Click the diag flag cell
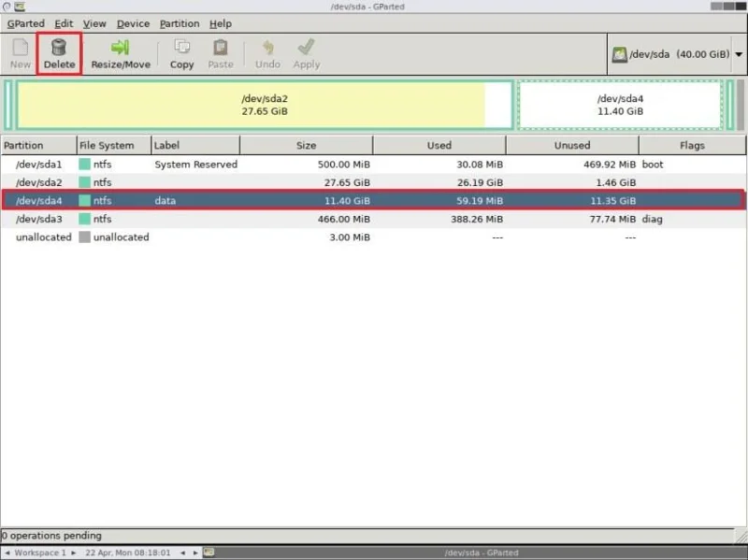 click(x=652, y=219)
